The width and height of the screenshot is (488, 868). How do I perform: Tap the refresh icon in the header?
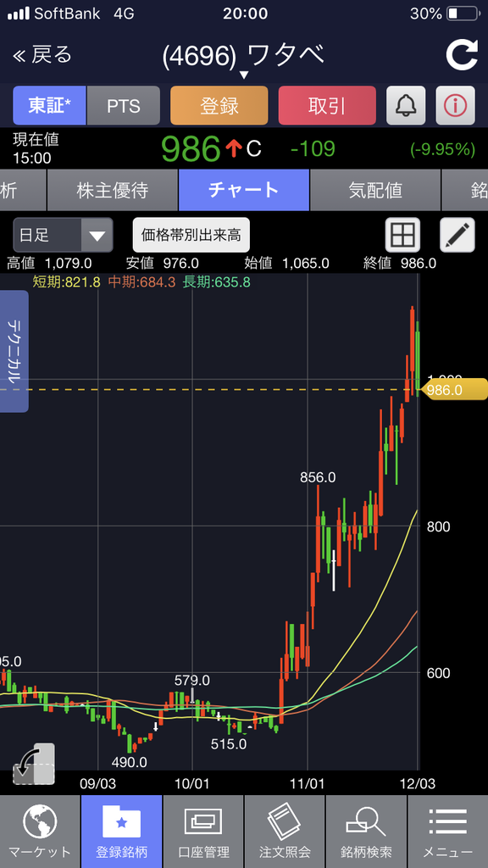coord(462,55)
